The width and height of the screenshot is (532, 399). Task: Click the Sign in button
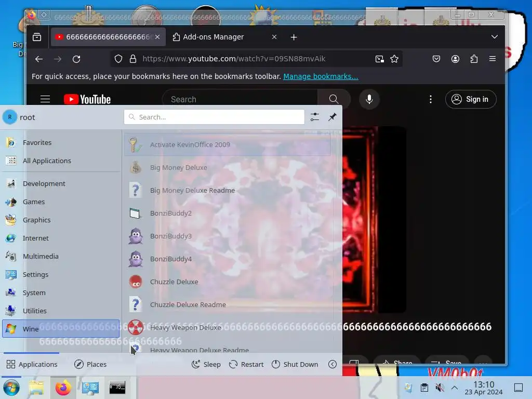(x=471, y=99)
